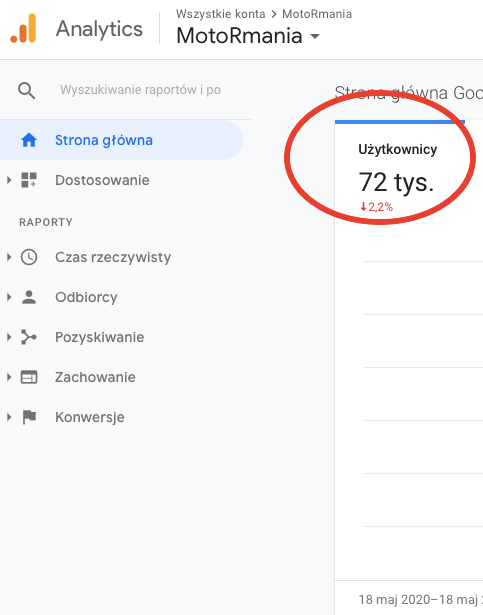Click the Dostosowanie dashboard grid icon

tap(29, 180)
